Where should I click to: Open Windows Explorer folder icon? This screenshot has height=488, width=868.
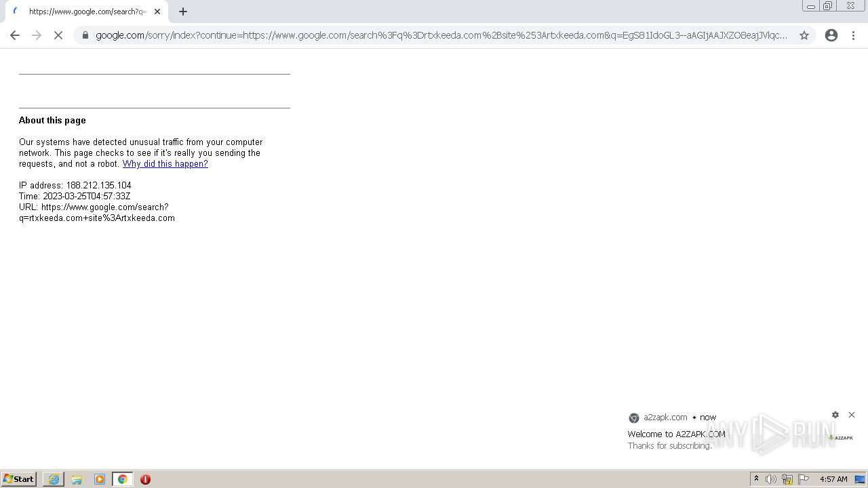click(x=77, y=479)
